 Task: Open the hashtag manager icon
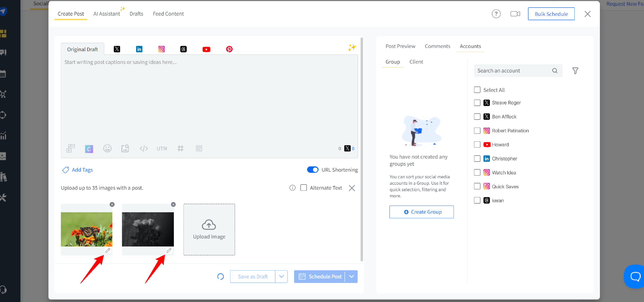click(180, 149)
